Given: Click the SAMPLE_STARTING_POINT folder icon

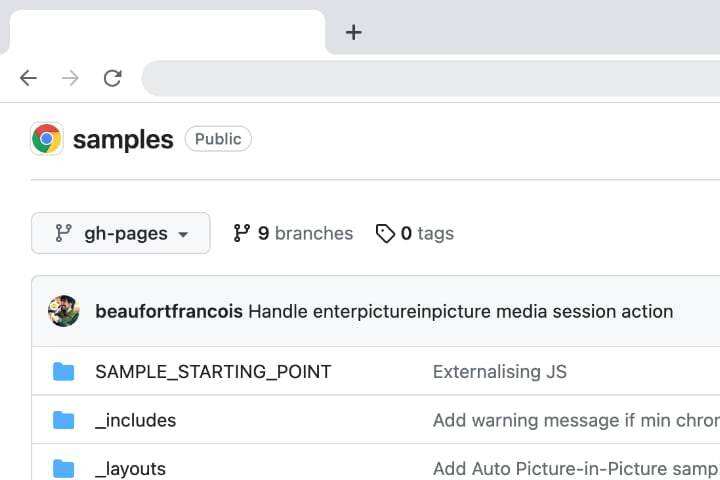Looking at the screenshot, I should [x=64, y=372].
